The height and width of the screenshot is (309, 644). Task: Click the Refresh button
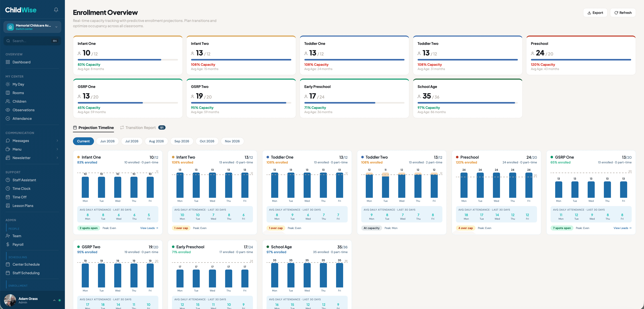623,13
